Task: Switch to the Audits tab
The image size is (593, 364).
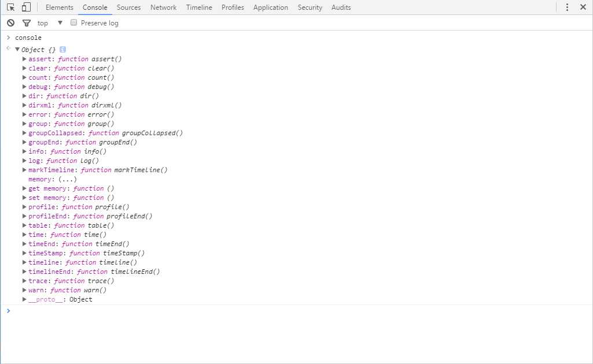Action: click(x=341, y=7)
